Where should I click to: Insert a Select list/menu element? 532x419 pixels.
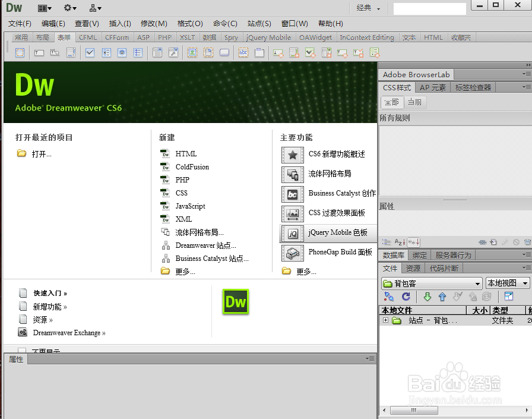click(x=157, y=53)
